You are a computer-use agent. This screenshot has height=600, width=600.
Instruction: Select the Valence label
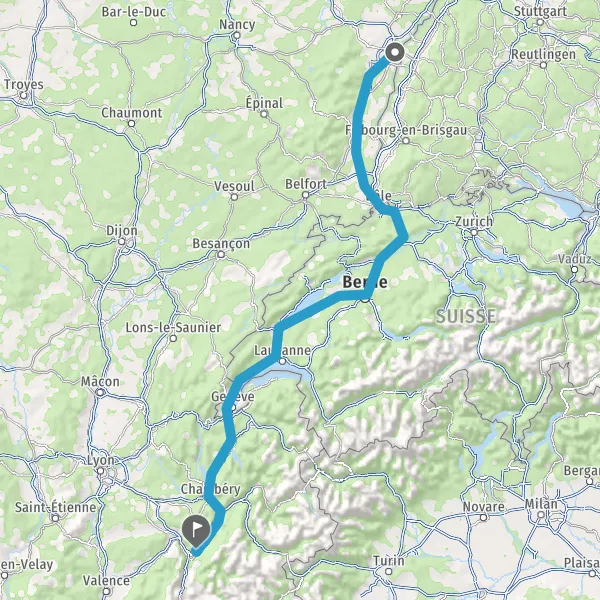(106, 581)
